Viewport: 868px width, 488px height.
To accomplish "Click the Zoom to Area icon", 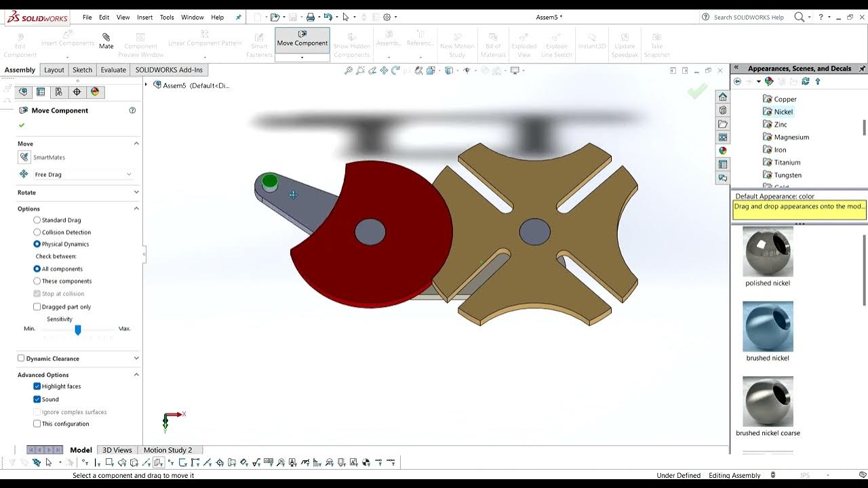I will [361, 70].
